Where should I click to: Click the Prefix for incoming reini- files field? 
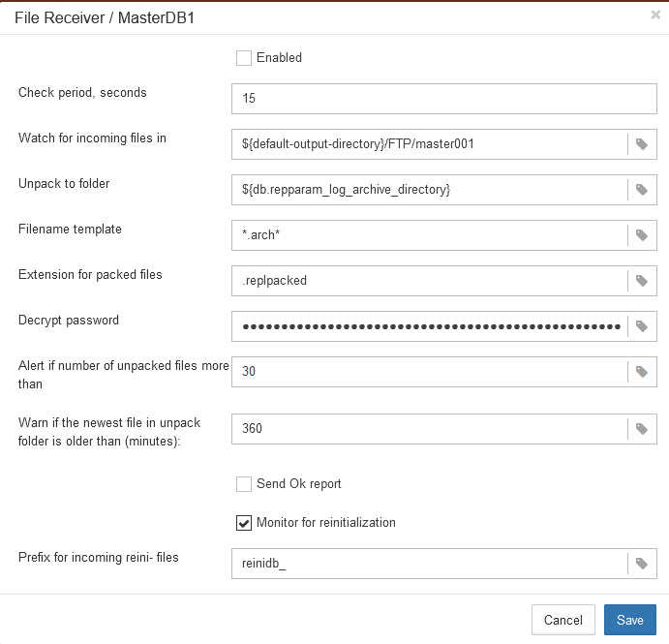[429, 564]
